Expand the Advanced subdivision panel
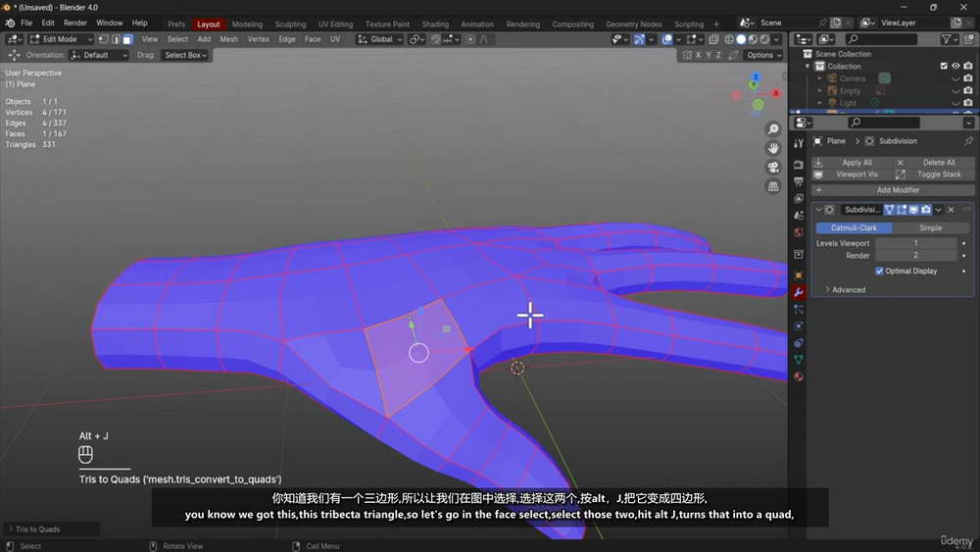 point(845,289)
